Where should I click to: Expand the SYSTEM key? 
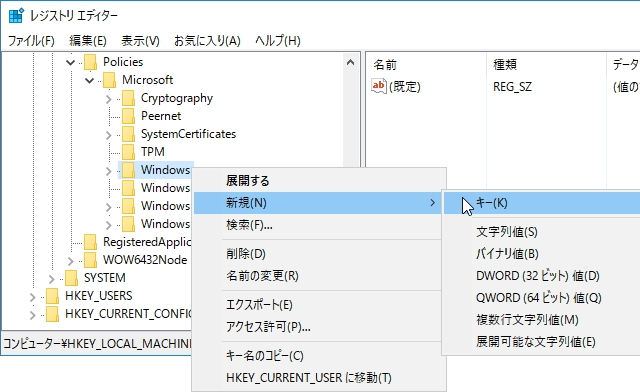tap(51, 279)
